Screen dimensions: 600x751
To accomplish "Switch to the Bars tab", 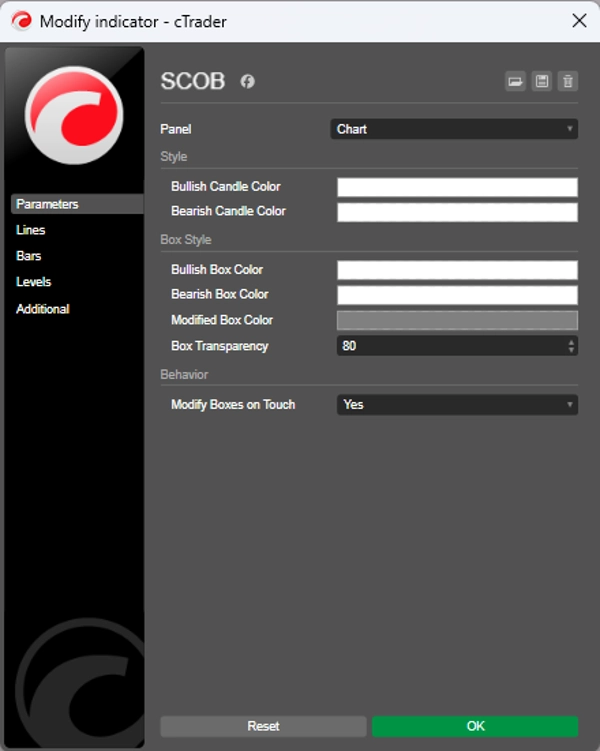I will [29, 256].
